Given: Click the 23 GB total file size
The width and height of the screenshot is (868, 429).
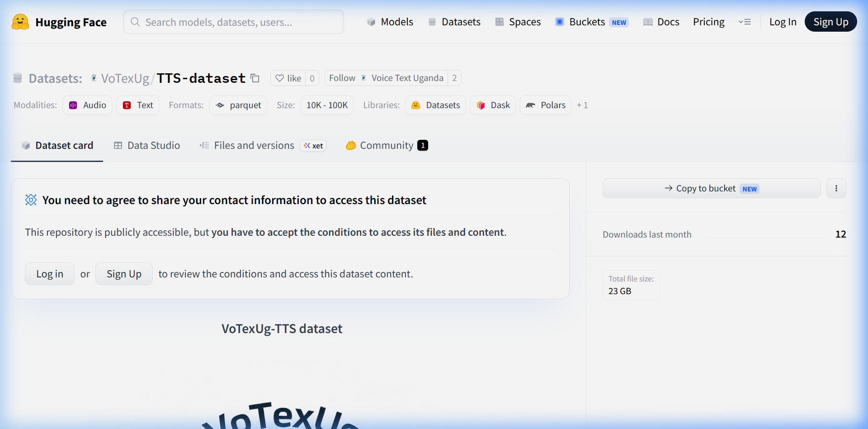Looking at the screenshot, I should tap(620, 291).
